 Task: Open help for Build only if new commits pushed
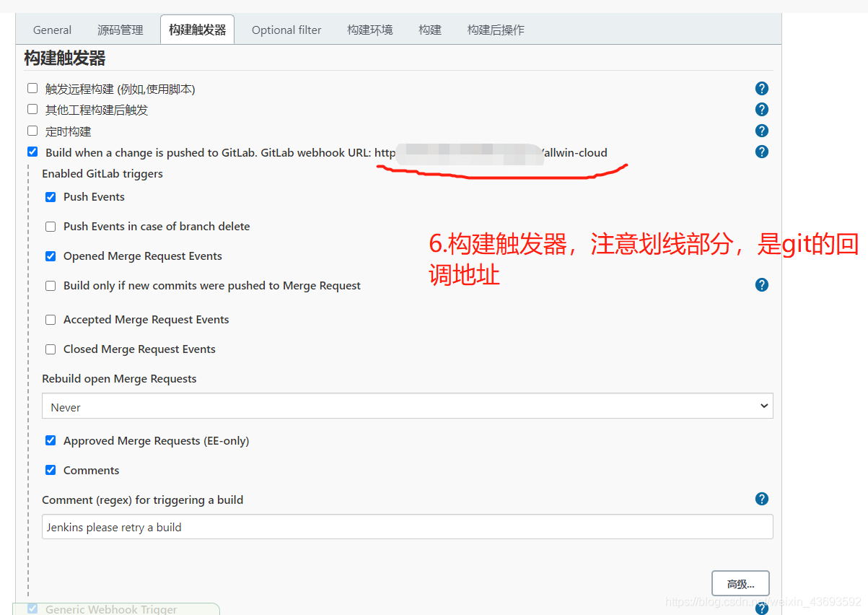(761, 285)
